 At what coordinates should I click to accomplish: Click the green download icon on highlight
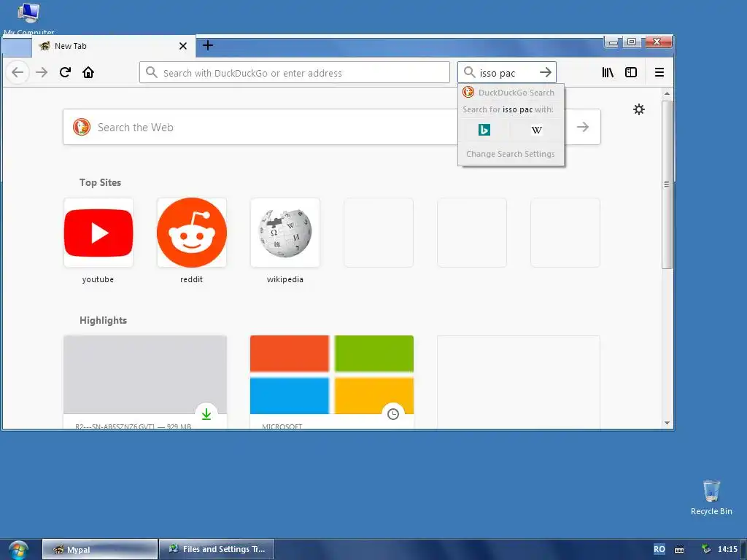click(x=206, y=414)
